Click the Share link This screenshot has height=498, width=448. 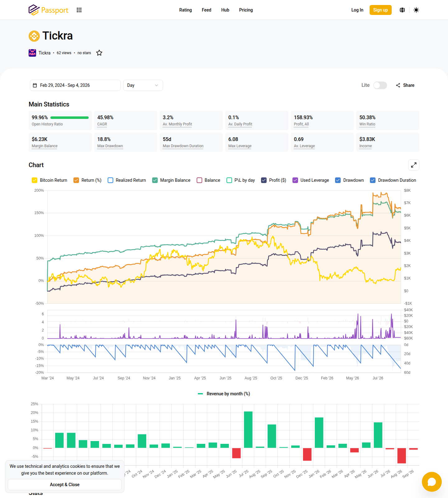tap(405, 85)
